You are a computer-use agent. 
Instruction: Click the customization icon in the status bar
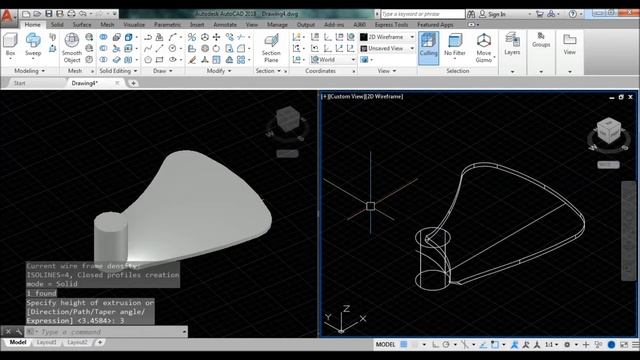click(636, 345)
